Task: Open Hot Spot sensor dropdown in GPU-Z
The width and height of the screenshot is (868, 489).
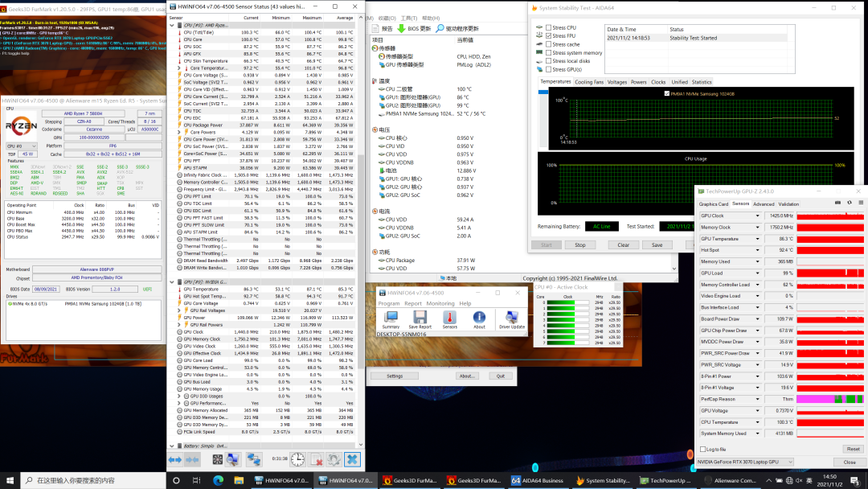Action: 757,250
